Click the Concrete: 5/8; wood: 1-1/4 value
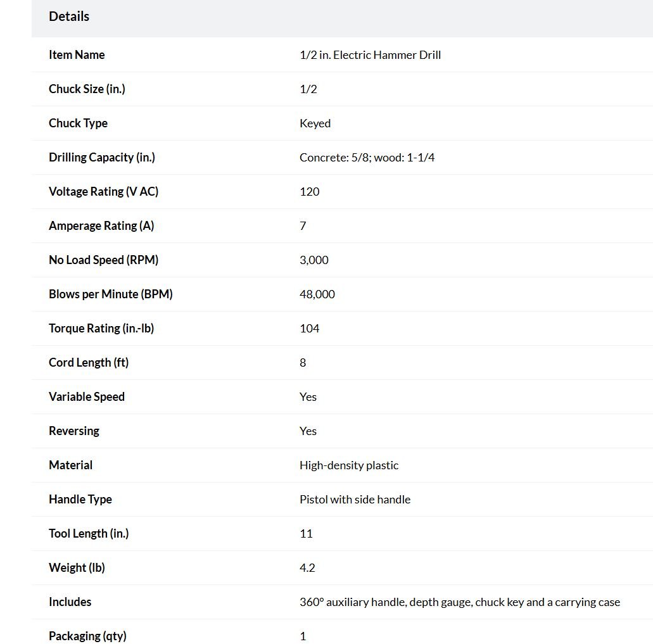 [367, 157]
